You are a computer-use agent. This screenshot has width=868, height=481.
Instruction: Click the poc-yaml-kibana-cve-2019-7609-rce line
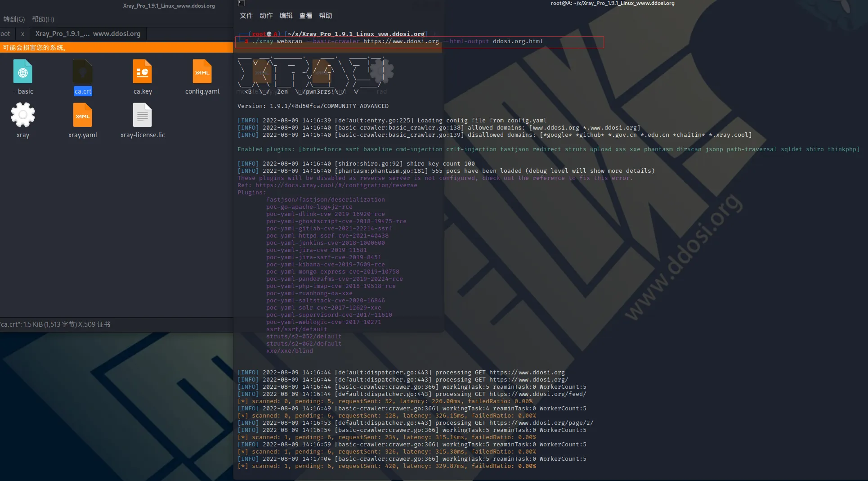click(325, 265)
